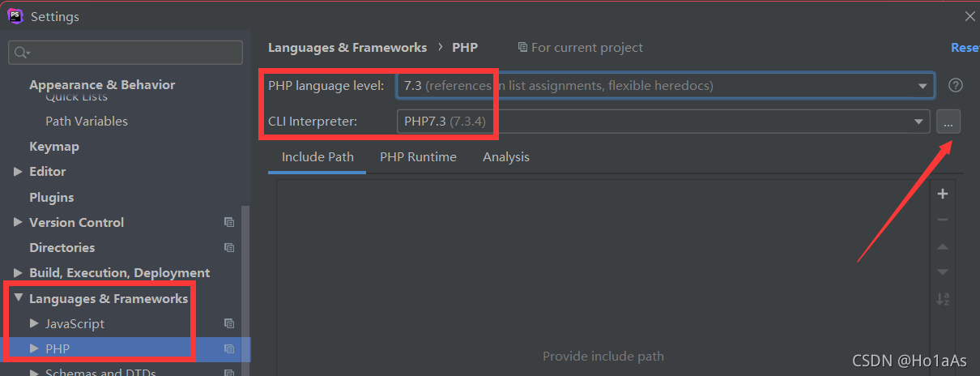Select Build, Execution, Deployment settings

pyautogui.click(x=120, y=273)
